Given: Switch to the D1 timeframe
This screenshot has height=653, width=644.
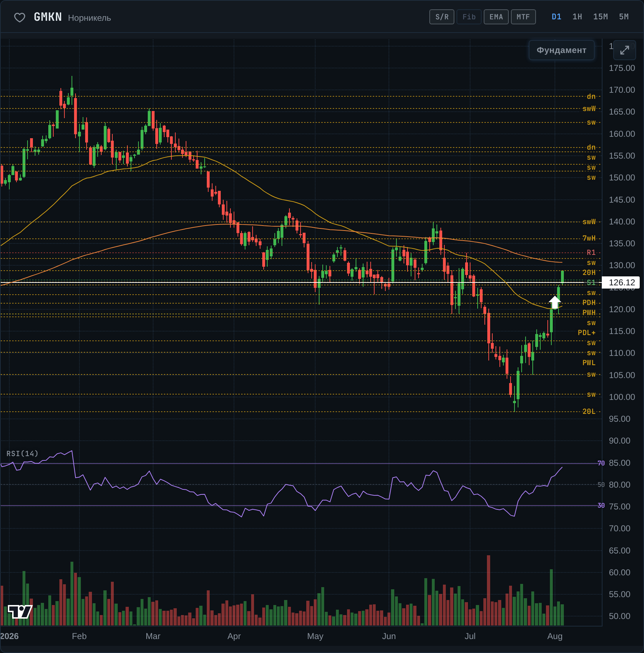Looking at the screenshot, I should [x=557, y=17].
